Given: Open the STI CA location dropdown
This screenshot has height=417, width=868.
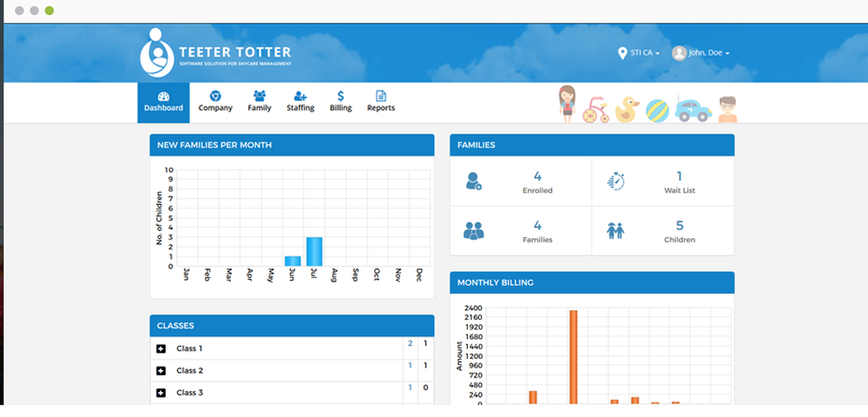Looking at the screenshot, I should coord(645,53).
